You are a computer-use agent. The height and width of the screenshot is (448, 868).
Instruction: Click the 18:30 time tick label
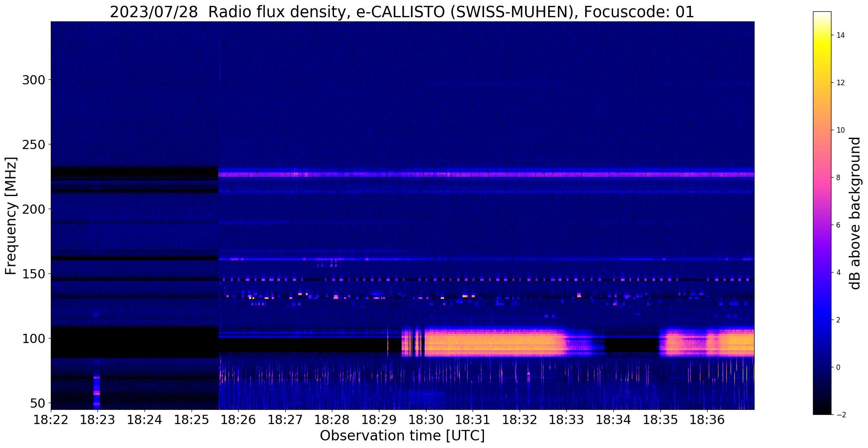click(x=426, y=420)
